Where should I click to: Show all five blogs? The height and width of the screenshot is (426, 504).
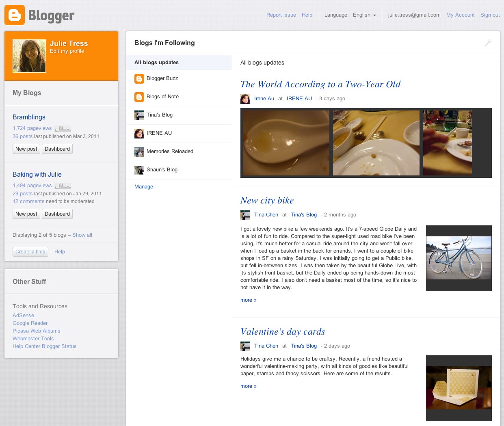point(82,235)
